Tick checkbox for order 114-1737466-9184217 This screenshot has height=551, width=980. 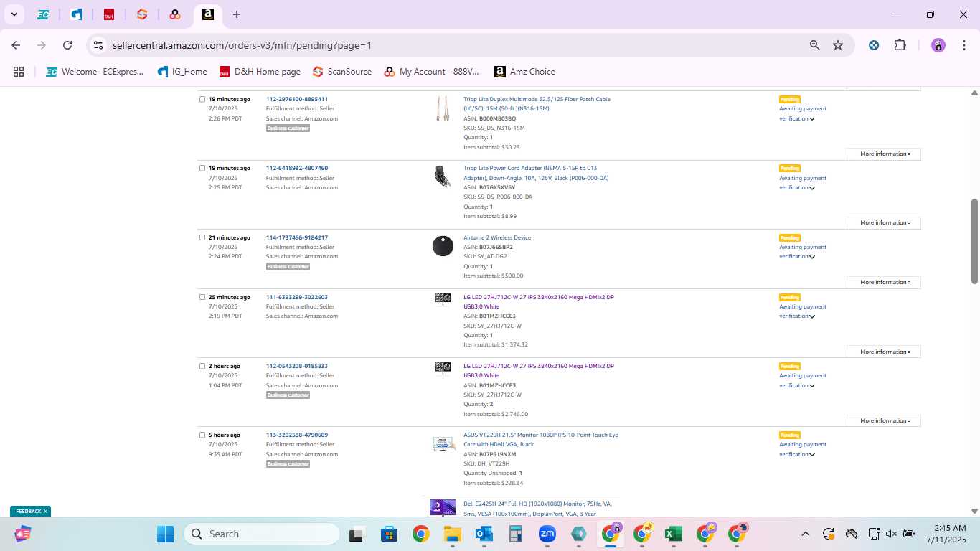click(202, 237)
